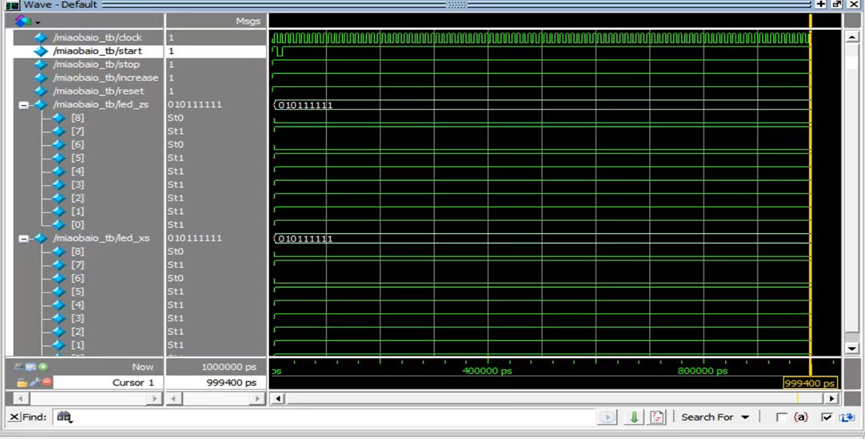
Task: Collapse the led_xs signal bus
Action: pyautogui.click(x=23, y=238)
